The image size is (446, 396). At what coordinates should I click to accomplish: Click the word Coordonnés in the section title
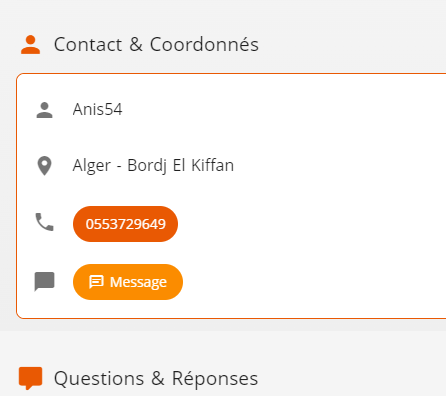(x=204, y=45)
